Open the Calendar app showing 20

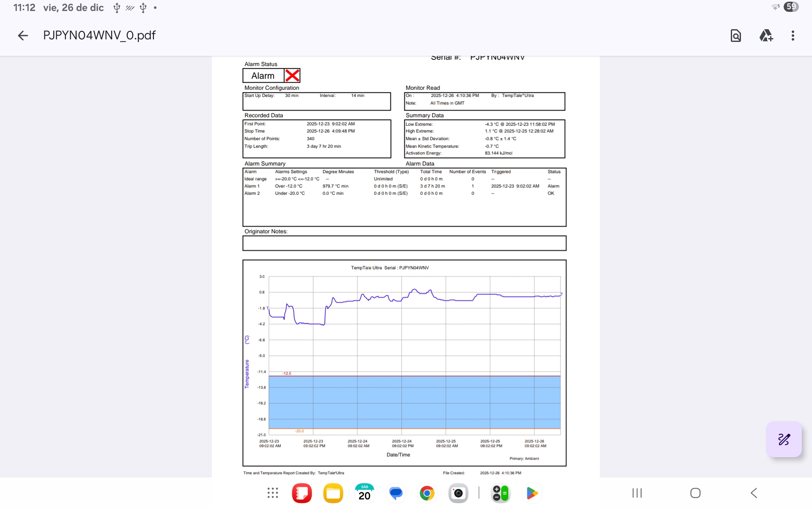(x=365, y=493)
